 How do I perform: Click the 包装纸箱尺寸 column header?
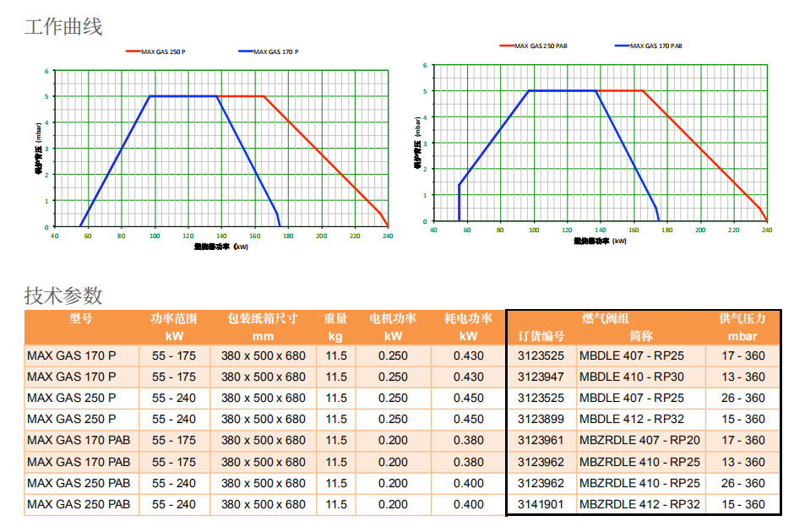coord(263,318)
